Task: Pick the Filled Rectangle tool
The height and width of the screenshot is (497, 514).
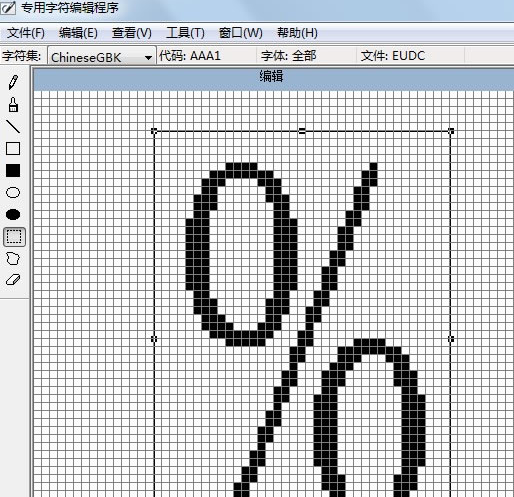Action: [x=13, y=170]
